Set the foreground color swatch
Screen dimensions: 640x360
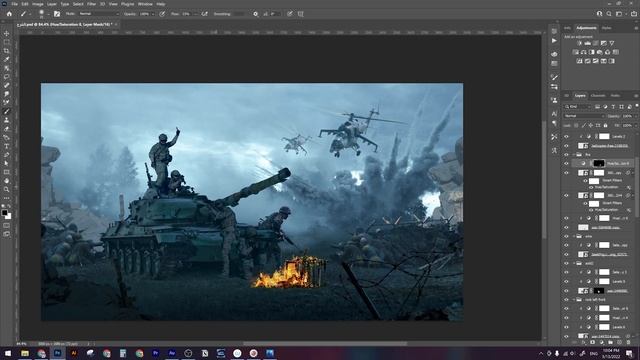tap(4, 213)
